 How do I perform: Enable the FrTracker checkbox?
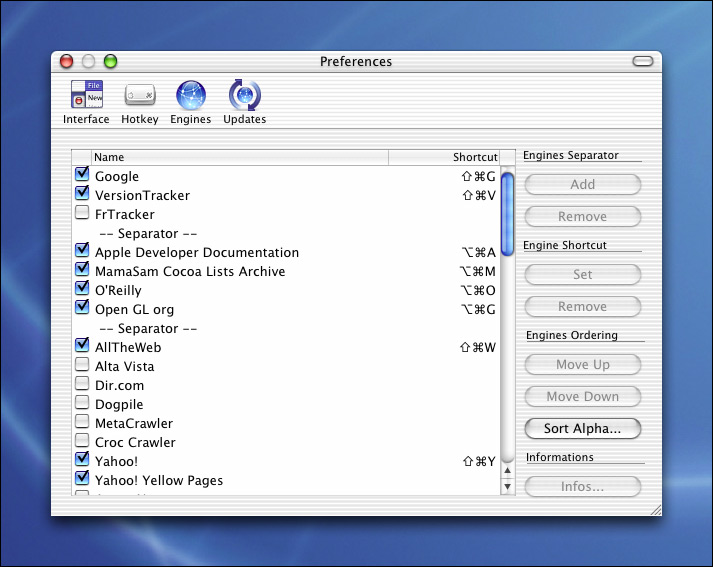point(82,212)
